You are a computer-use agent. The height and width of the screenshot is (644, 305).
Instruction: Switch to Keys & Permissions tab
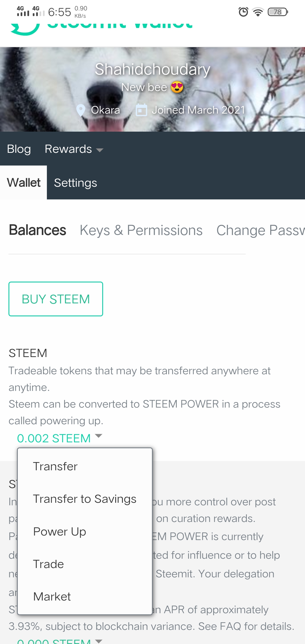coord(141,230)
